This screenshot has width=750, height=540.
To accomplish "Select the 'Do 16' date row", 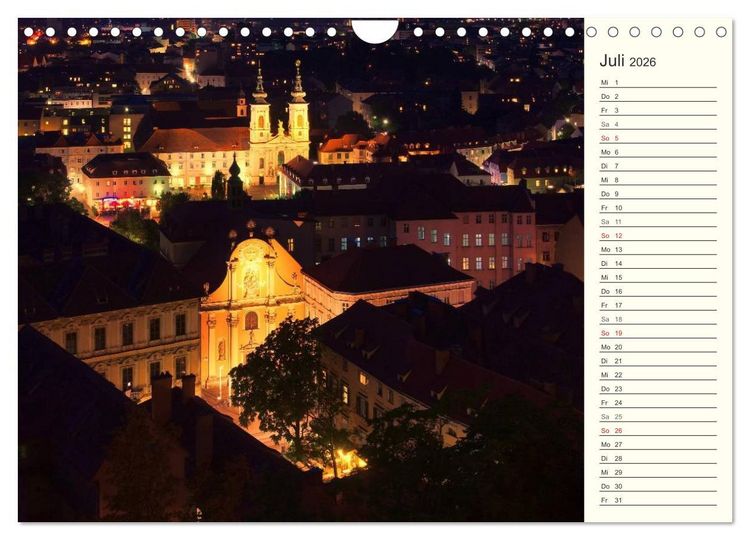I will pyautogui.click(x=658, y=291).
